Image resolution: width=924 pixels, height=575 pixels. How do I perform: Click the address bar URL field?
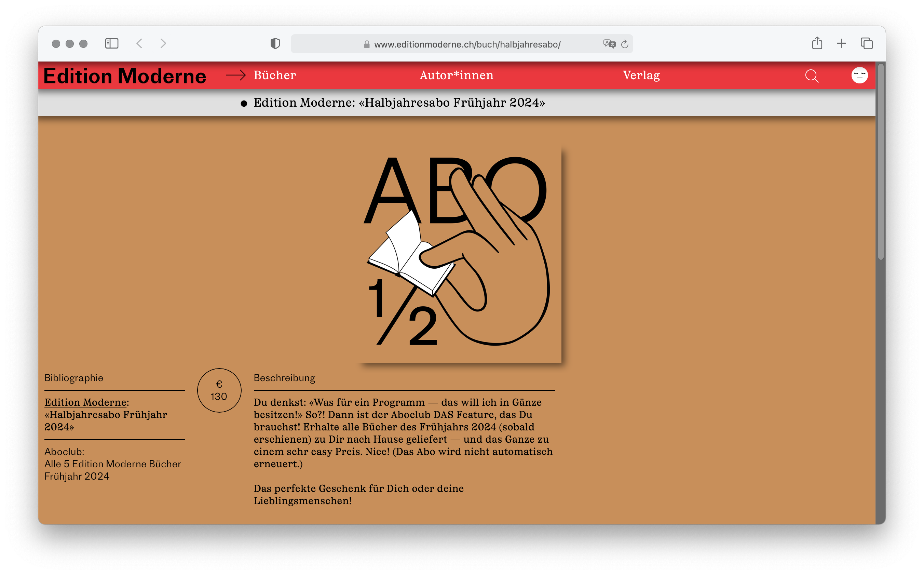(x=467, y=44)
